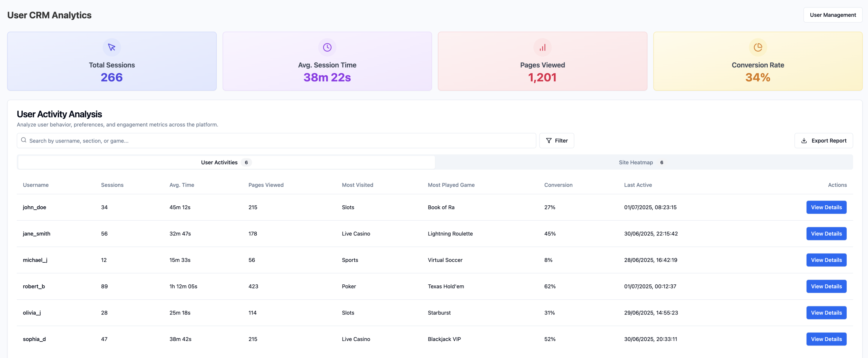Click the Username column header

[x=36, y=185]
